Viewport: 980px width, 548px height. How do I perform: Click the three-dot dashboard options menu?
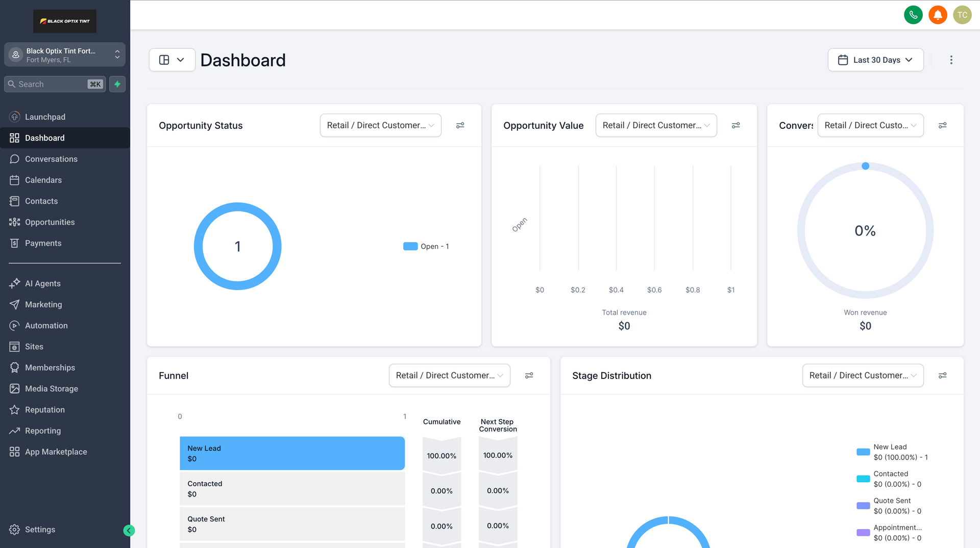951,60
